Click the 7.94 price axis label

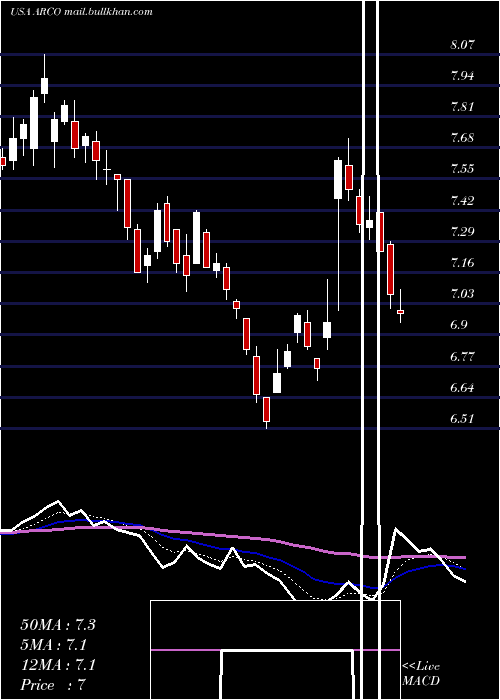462,75
